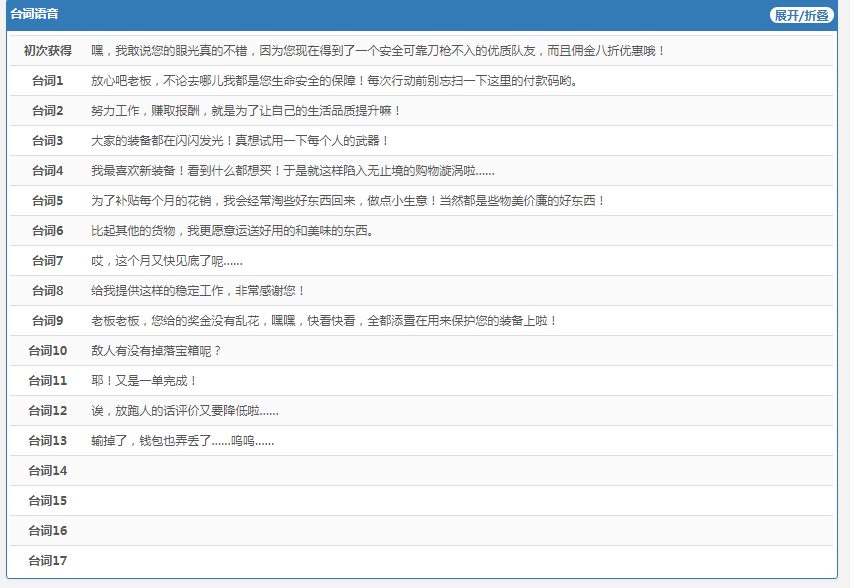Click the 台词5 text about 补贴每个月的花销
854x588 pixels.
point(348,201)
